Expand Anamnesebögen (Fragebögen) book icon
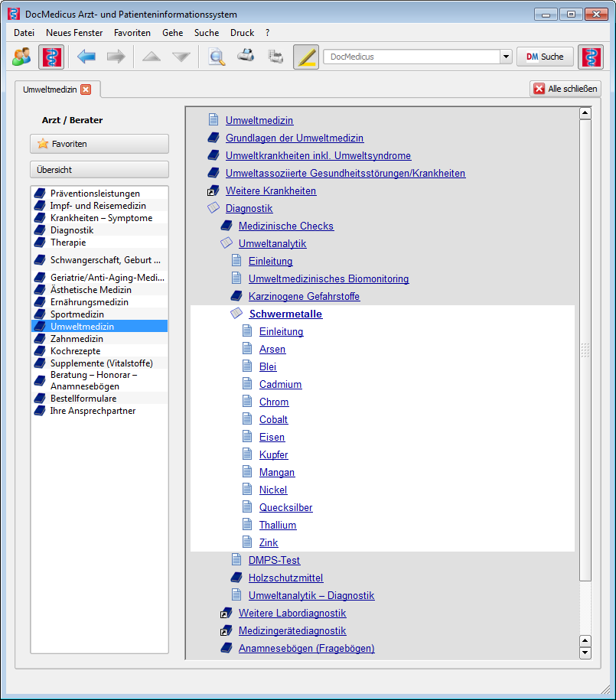 227,648
